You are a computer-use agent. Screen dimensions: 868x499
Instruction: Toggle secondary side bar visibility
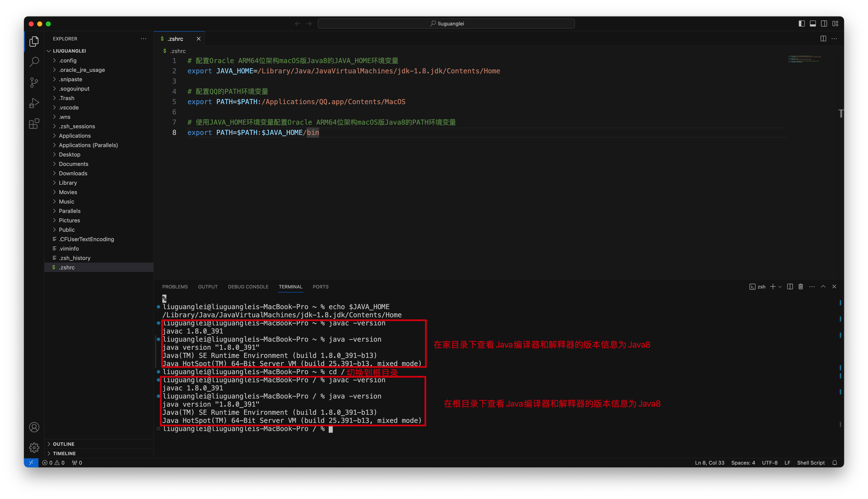(824, 24)
